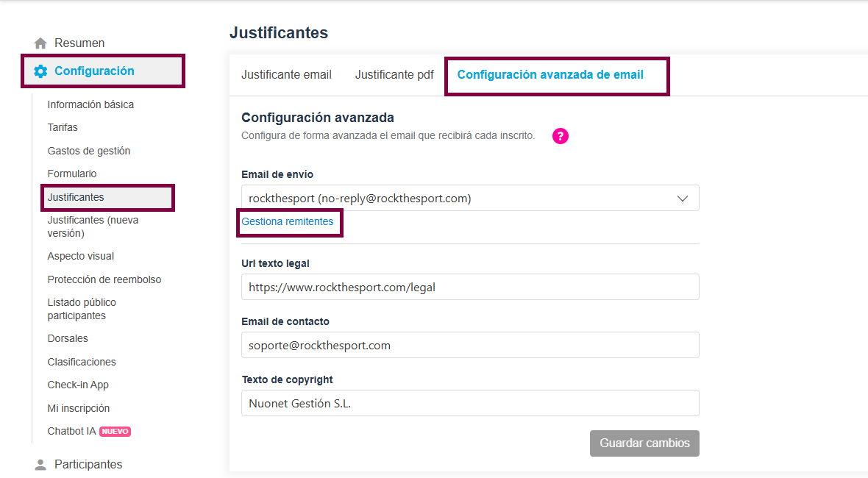
Task: Open Gastos de gestión section
Action: [89, 151]
